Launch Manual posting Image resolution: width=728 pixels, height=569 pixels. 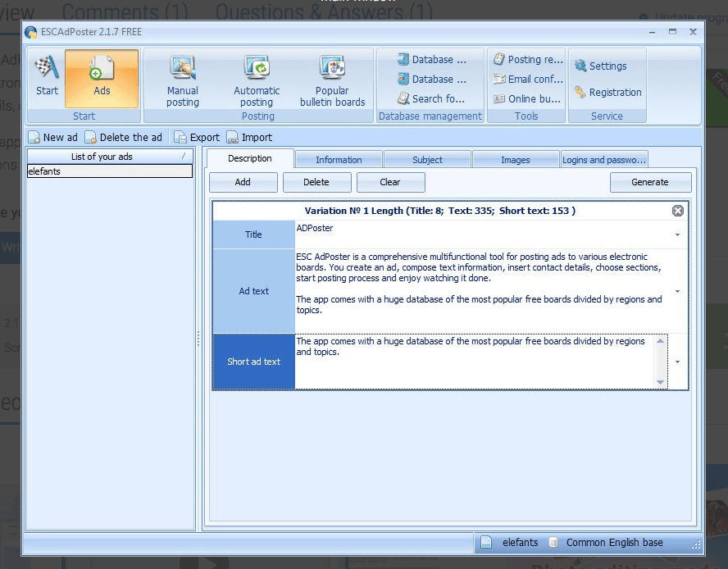[x=183, y=81]
